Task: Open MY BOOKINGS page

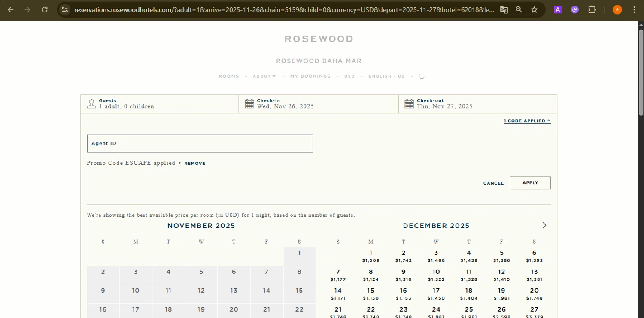Action: 310,76
